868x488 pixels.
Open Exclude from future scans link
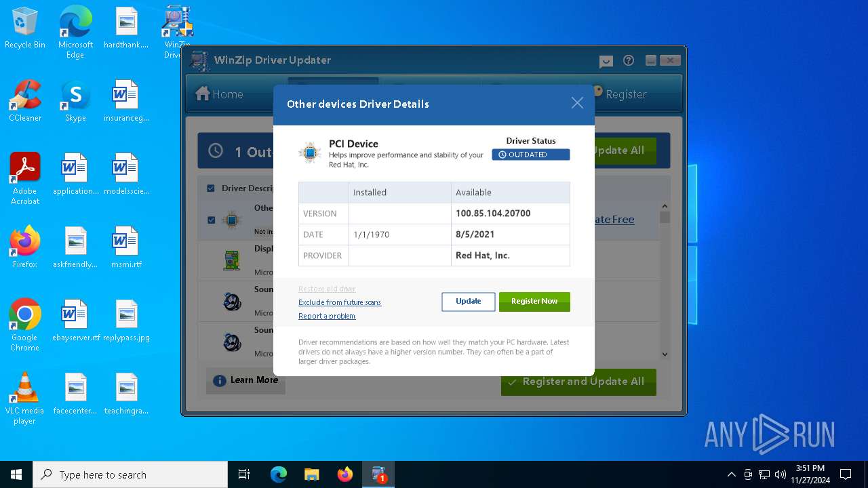coord(340,302)
